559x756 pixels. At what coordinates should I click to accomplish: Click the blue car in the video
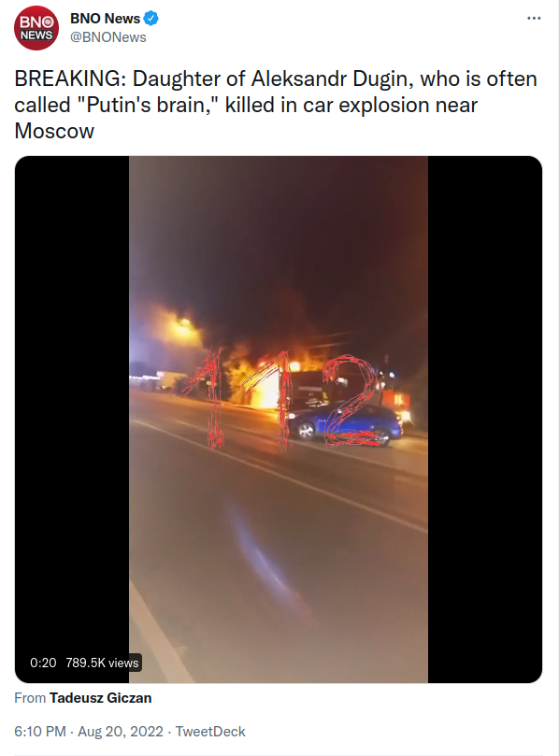[x=345, y=424]
